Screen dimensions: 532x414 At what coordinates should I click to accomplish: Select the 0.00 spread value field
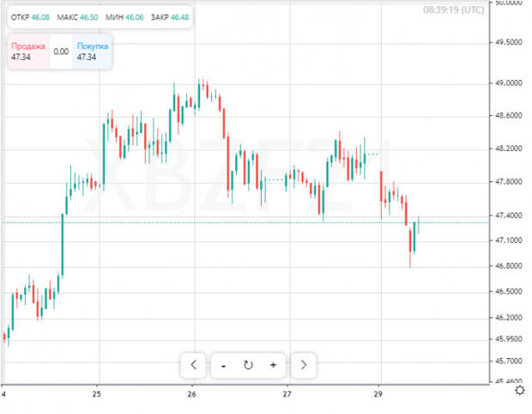61,52
